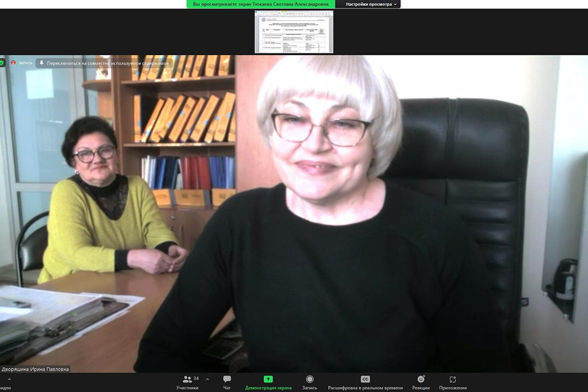Image resolution: width=588 pixels, height=392 pixels.
Task: Click the green screen-viewing banner
Action: pos(260,4)
